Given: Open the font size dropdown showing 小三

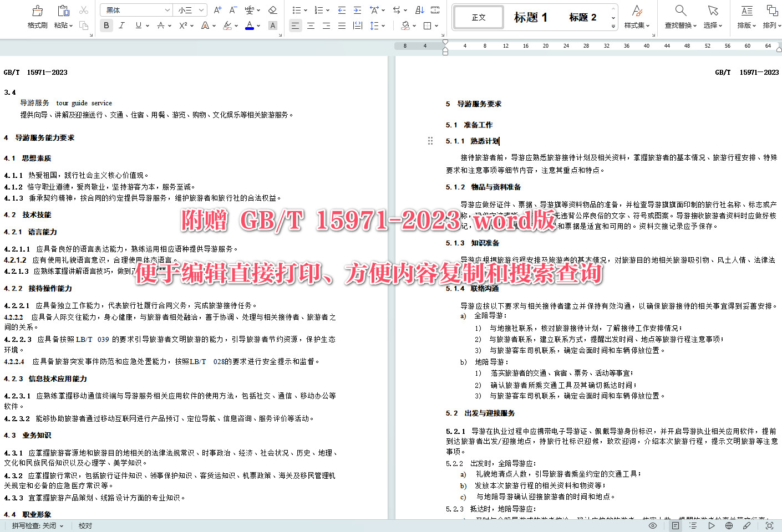Looking at the screenshot, I should (x=185, y=9).
